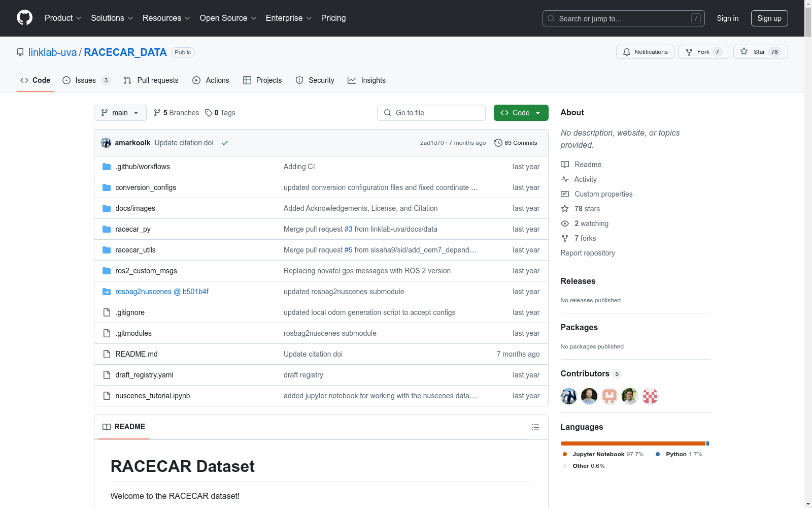This screenshot has width=812, height=508.
Task: Switch to the Pull requests tab
Action: [151, 80]
